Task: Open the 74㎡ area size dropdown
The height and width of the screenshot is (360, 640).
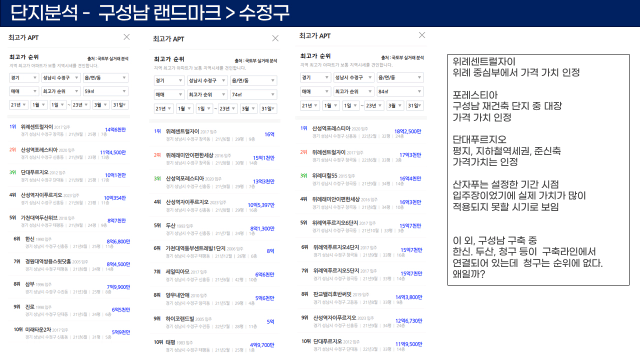Action: click(x=253, y=94)
